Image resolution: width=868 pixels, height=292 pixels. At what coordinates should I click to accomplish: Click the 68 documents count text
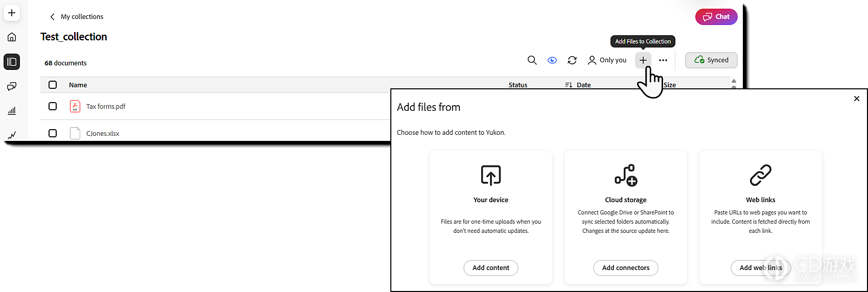click(65, 63)
